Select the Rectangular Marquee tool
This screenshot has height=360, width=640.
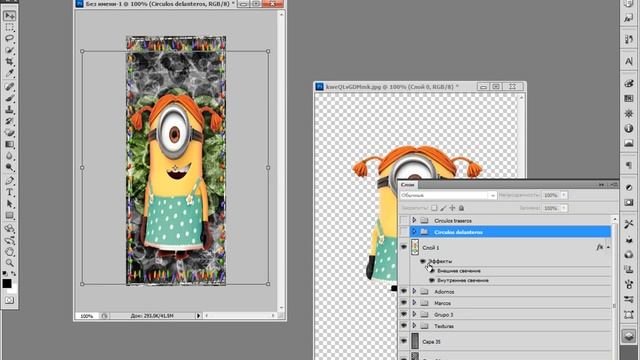9,27
